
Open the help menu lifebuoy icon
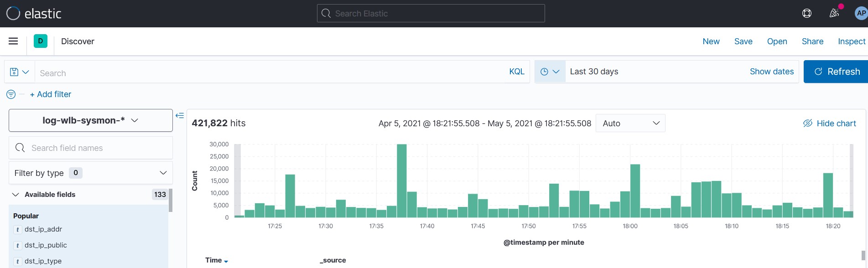807,13
